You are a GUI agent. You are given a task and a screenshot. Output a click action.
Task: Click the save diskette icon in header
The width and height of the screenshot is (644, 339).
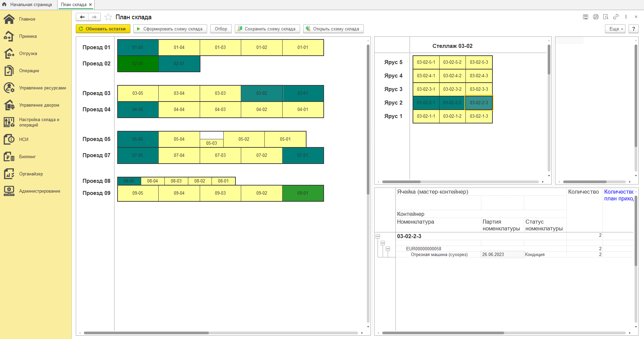coord(586,17)
